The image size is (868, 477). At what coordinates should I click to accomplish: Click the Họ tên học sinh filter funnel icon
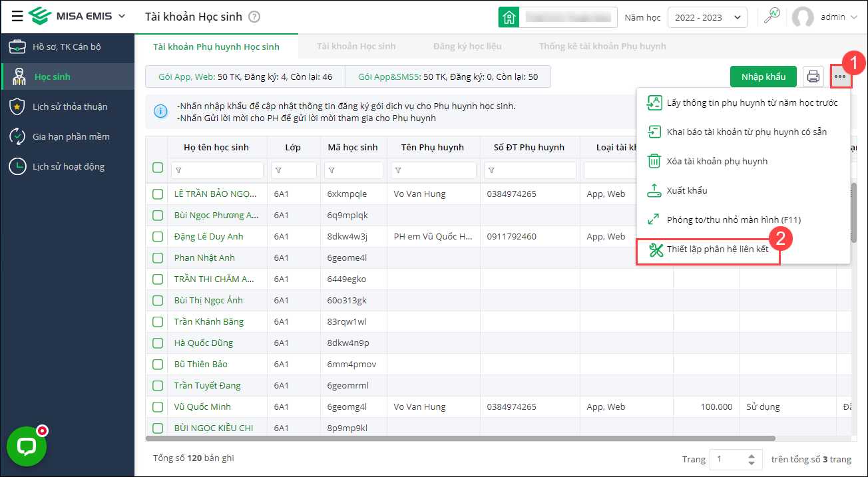click(x=178, y=171)
